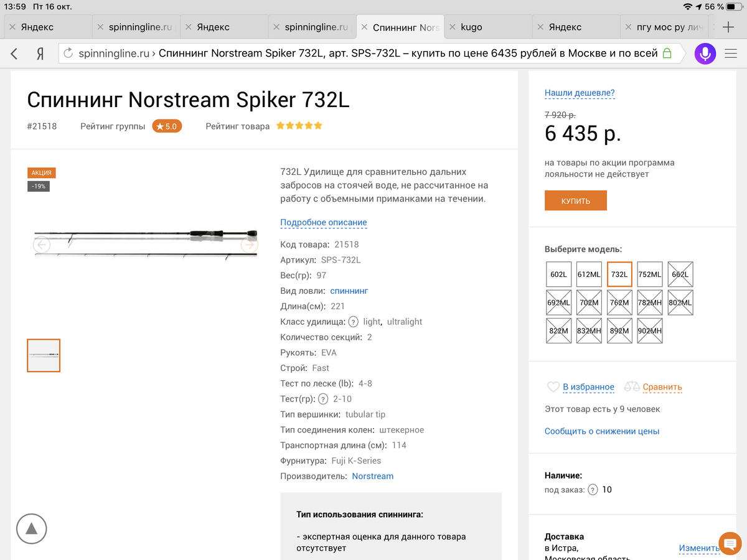Screen dimensions: 747x560
Task: Click the help icon next to Тест(гр)
Action: coord(323,399)
